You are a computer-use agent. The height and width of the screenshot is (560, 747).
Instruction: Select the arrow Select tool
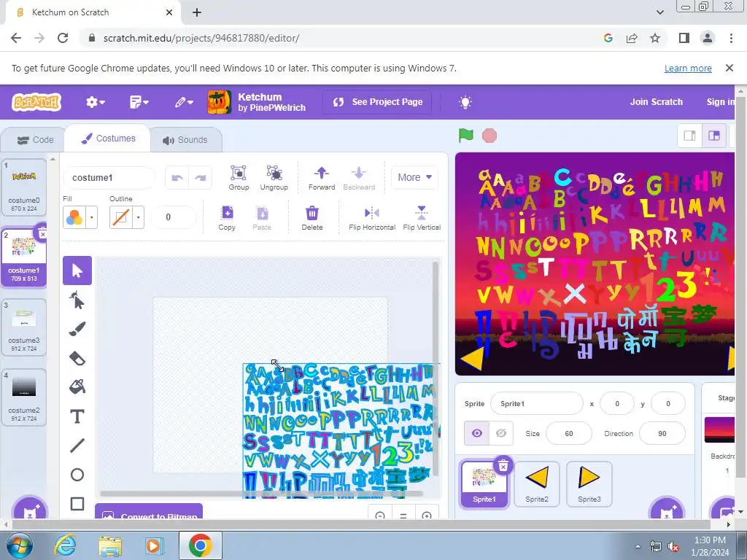pos(77,271)
